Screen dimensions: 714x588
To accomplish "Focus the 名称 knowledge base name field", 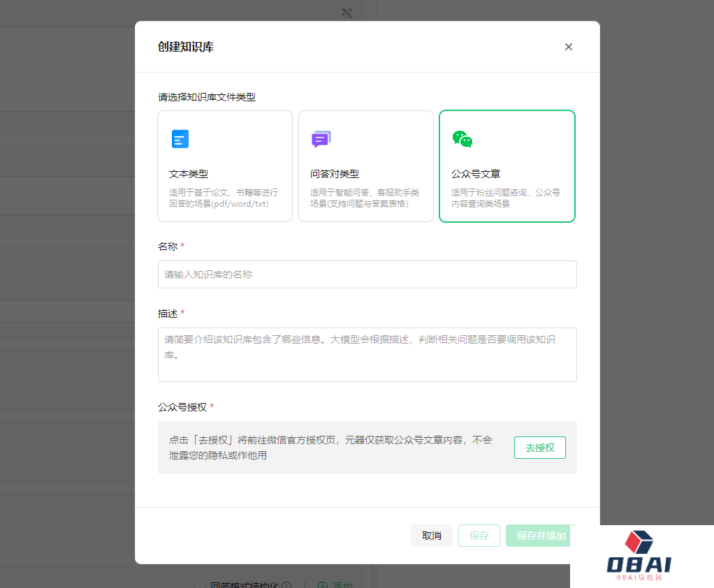I will [367, 274].
